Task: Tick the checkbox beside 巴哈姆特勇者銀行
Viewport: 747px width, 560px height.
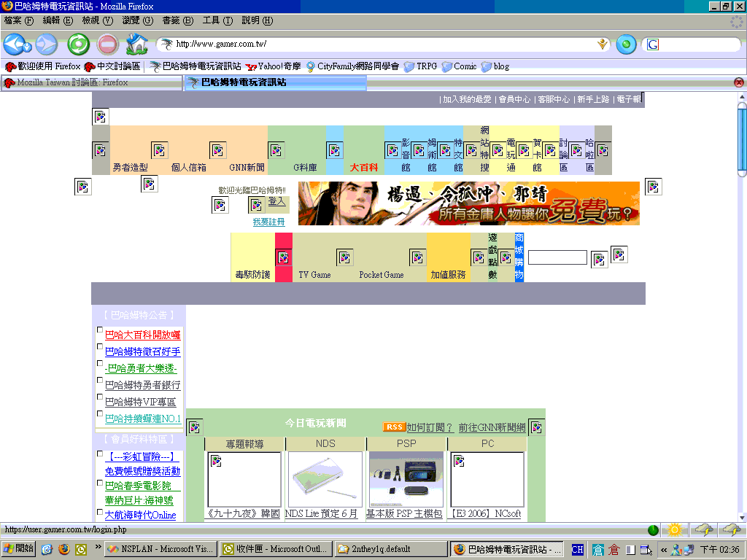Action: pos(100,380)
